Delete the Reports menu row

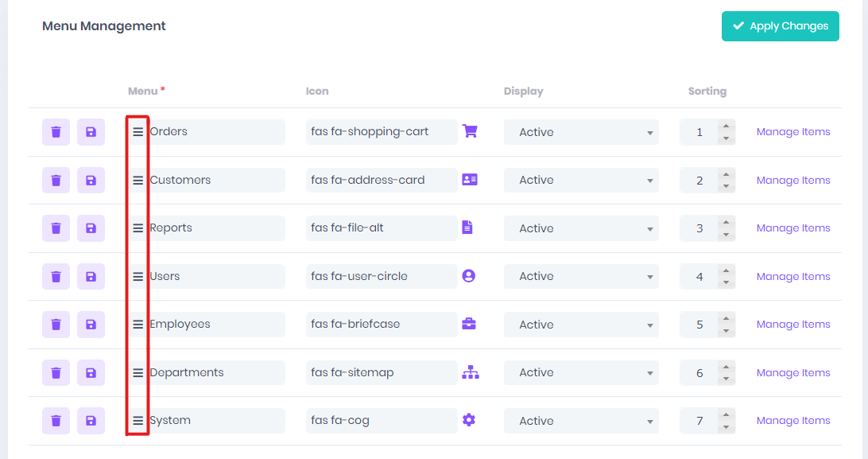pos(56,228)
